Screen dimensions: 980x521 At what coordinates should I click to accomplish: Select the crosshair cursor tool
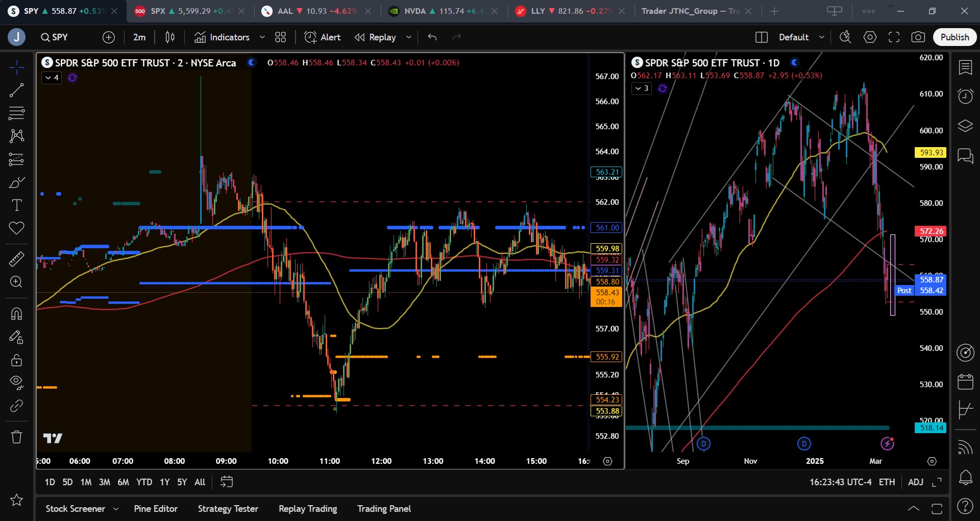[x=16, y=67]
